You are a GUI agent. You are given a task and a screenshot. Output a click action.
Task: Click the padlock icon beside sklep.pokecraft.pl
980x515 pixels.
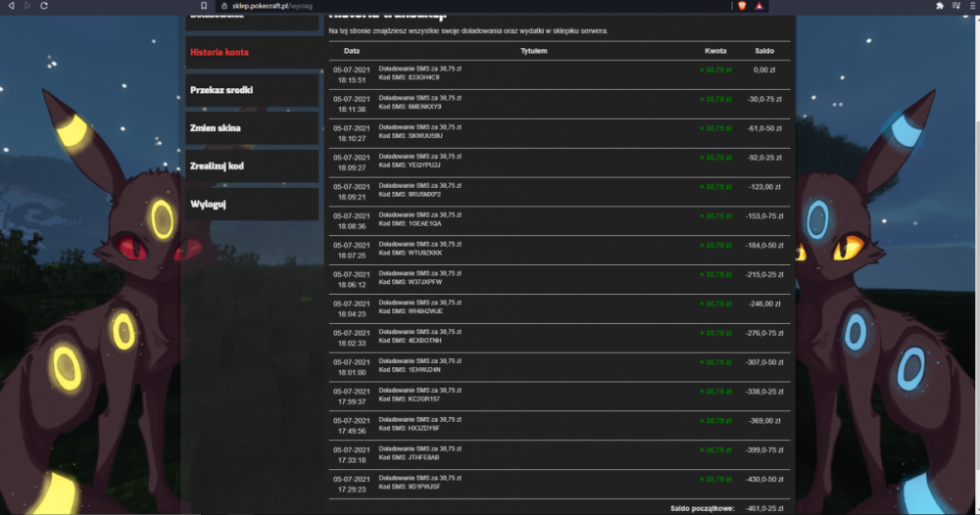click(224, 6)
